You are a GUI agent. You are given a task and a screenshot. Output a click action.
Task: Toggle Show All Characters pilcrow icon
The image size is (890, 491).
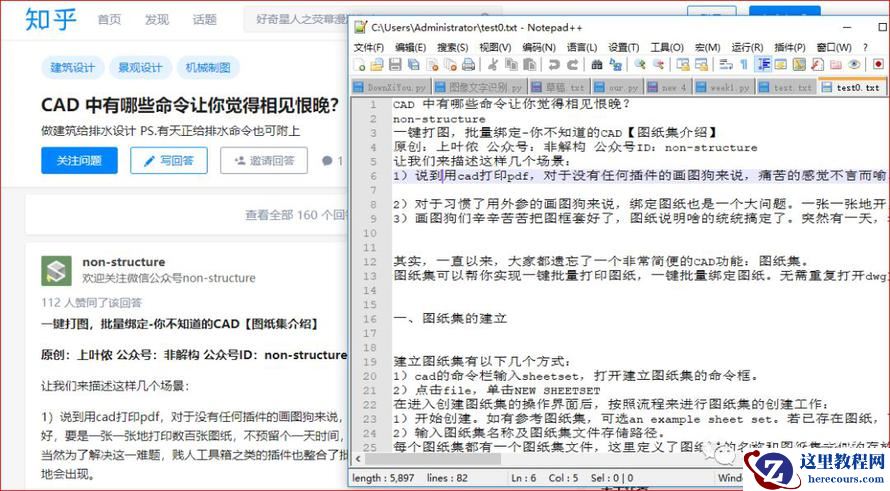(x=744, y=65)
